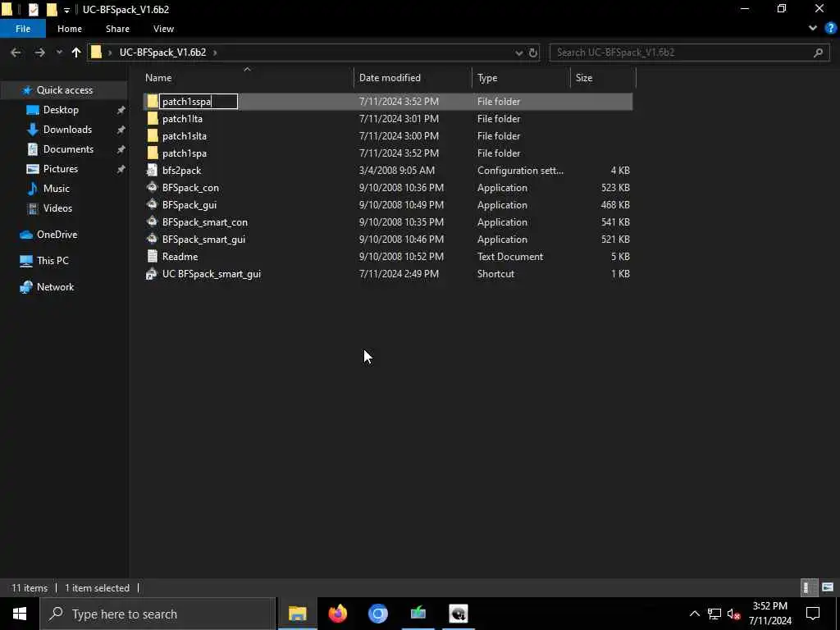Switch to large icons view button
The height and width of the screenshot is (630, 840).
pyautogui.click(x=828, y=587)
